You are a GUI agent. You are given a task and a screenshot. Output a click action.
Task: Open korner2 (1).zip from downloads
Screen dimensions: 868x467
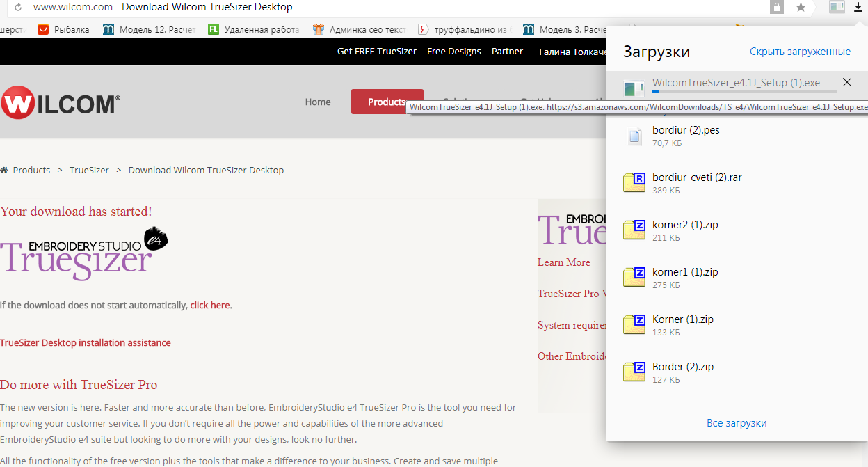[x=684, y=225]
